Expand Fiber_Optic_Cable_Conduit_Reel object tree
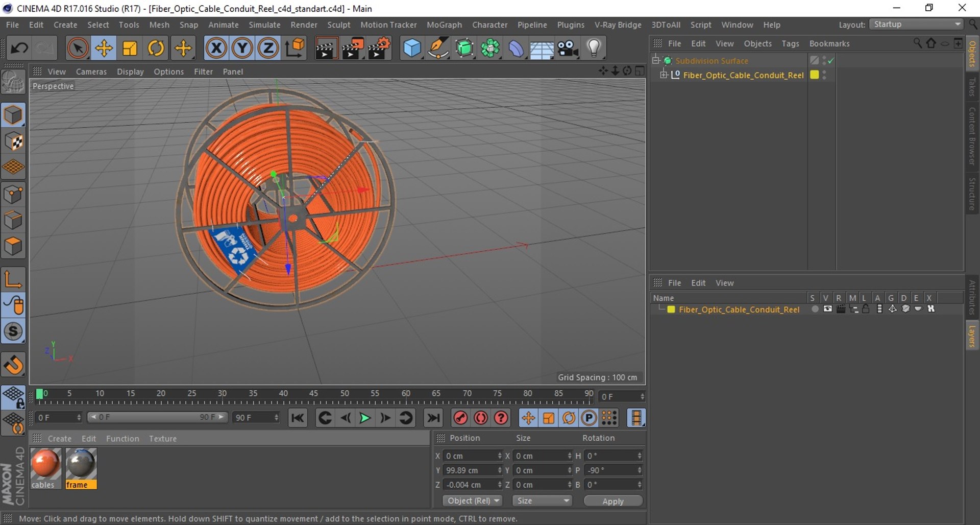The height and width of the screenshot is (525, 980). (664, 75)
